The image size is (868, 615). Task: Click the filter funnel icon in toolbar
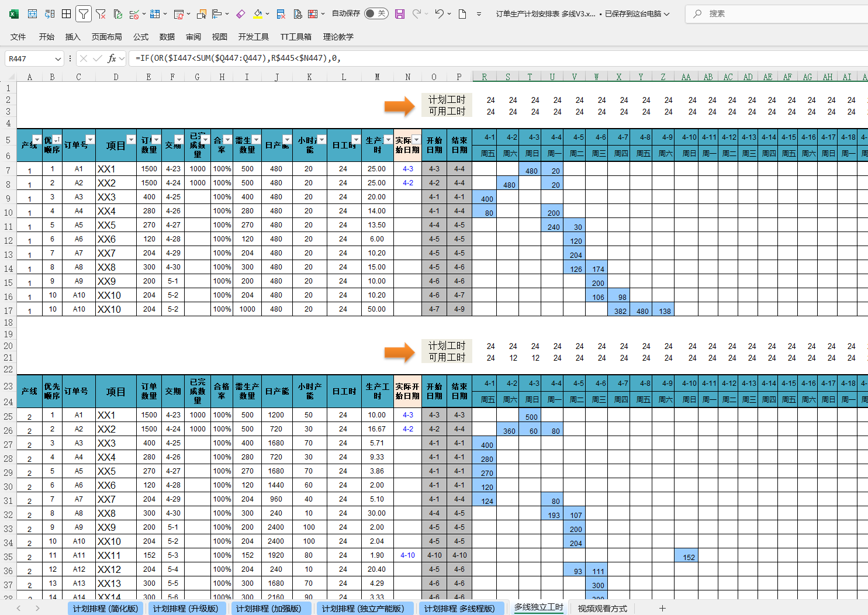(84, 13)
